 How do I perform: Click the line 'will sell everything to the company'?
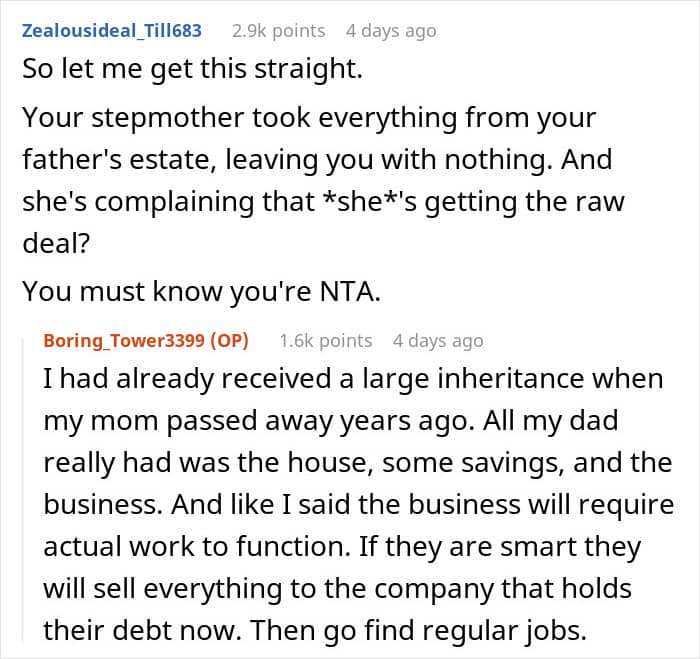click(338, 588)
